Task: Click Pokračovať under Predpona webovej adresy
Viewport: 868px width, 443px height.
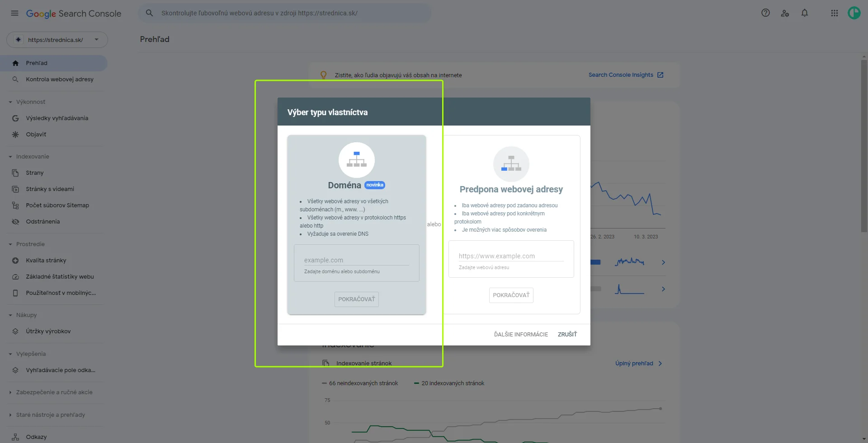Action: pyautogui.click(x=511, y=295)
